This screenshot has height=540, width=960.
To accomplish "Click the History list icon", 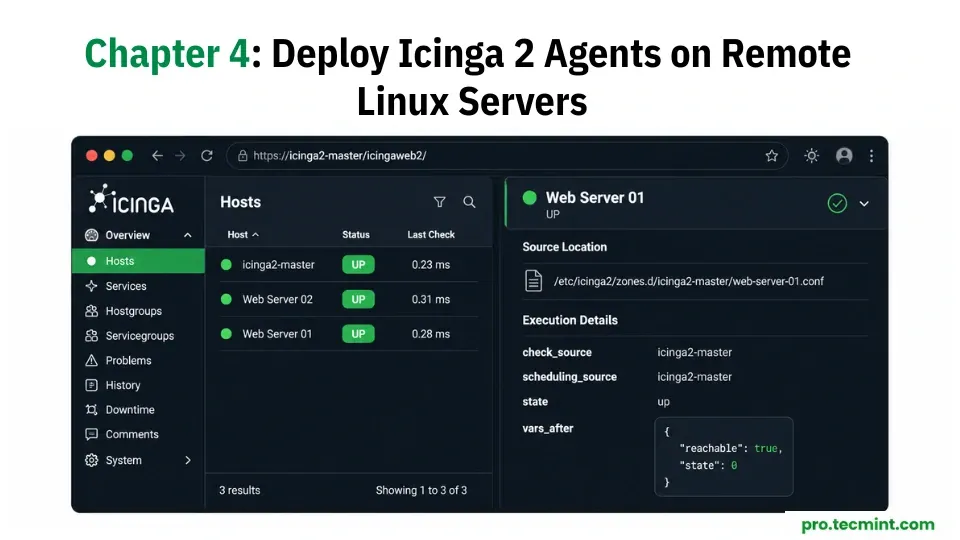I will (x=91, y=385).
